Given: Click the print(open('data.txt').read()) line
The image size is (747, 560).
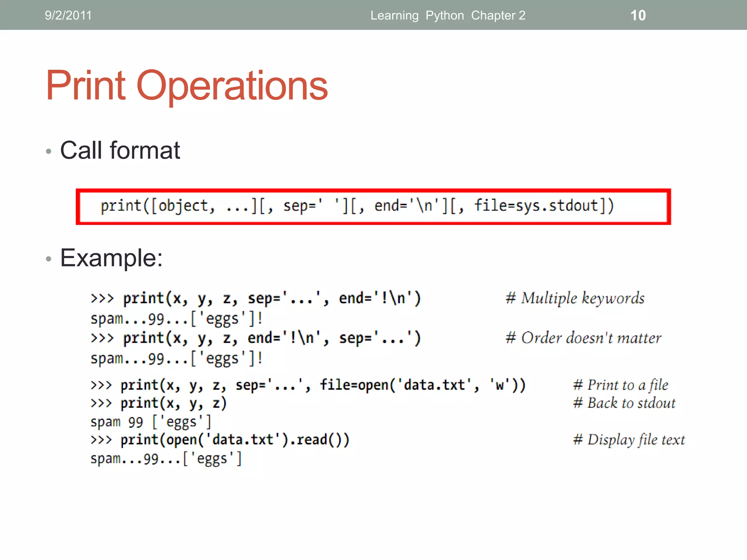Looking at the screenshot, I should [x=220, y=440].
